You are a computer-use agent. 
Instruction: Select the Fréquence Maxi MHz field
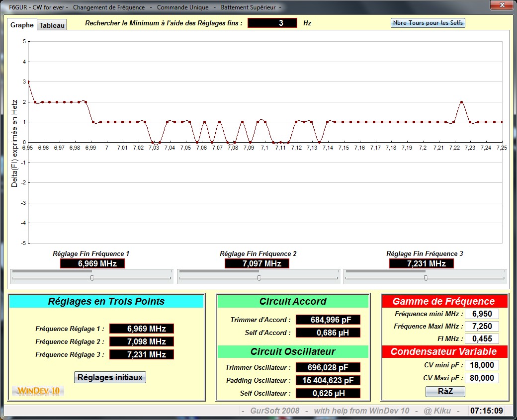pos(481,326)
